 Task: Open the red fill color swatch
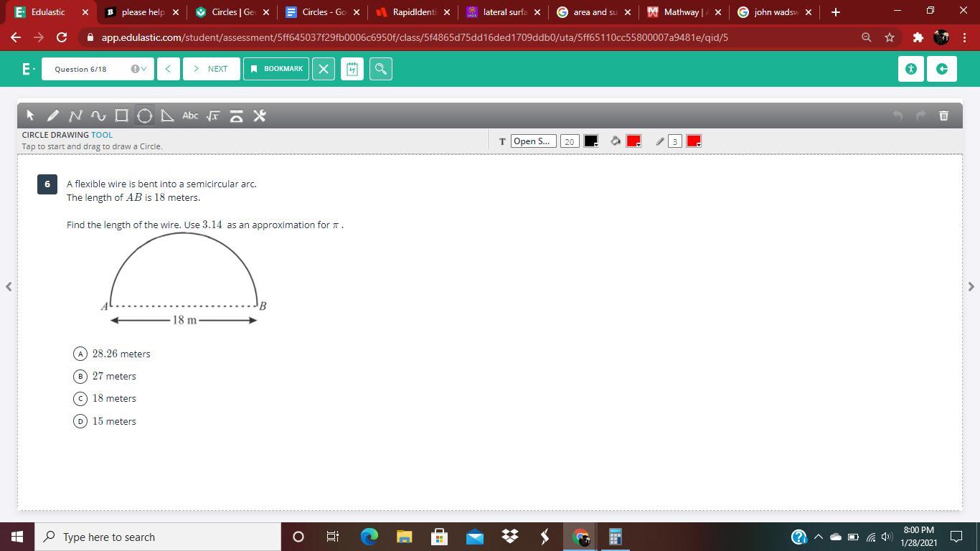point(633,141)
